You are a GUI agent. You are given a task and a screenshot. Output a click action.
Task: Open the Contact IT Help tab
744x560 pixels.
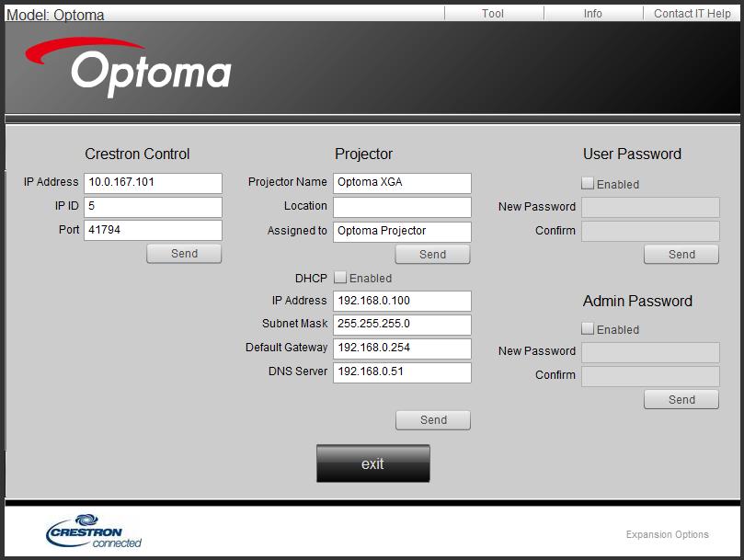click(692, 13)
